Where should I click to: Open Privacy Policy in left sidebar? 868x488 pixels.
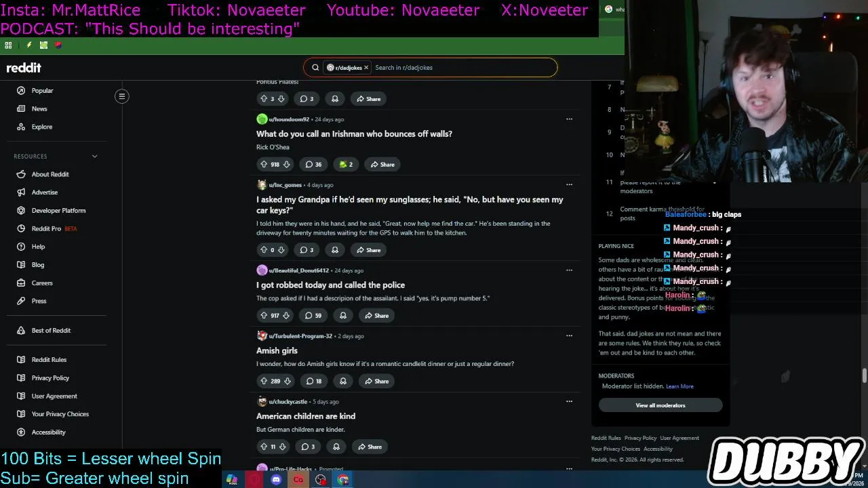coord(50,378)
